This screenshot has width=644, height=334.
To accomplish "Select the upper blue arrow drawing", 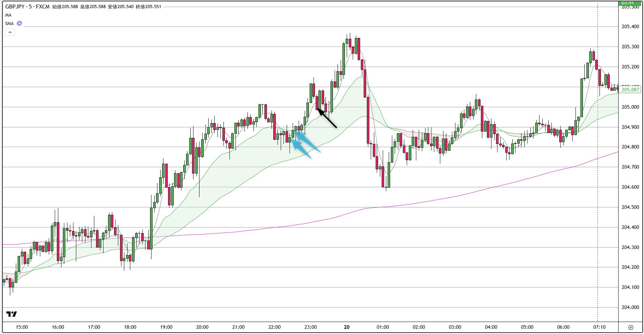I will pos(308,142).
